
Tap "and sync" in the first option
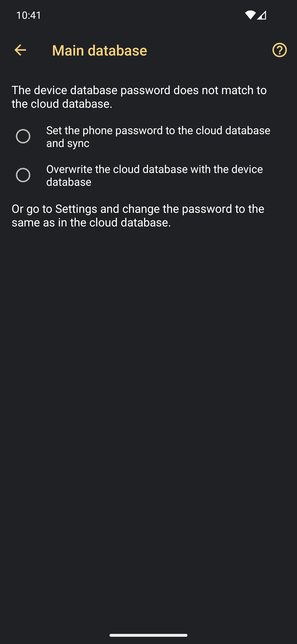tap(68, 143)
